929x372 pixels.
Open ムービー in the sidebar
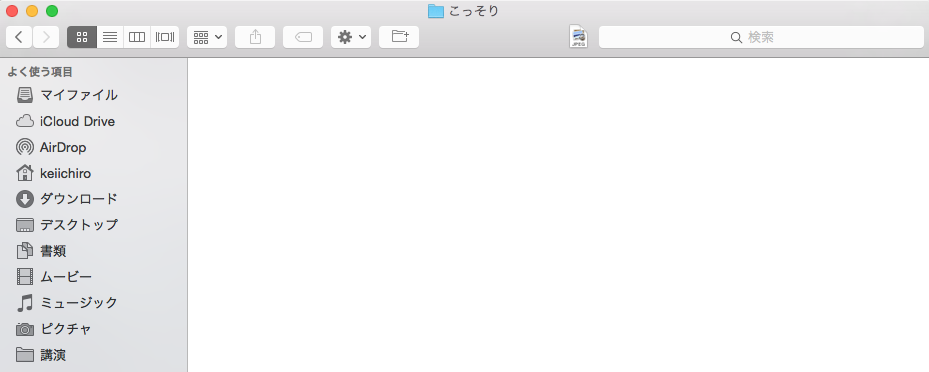(x=66, y=277)
